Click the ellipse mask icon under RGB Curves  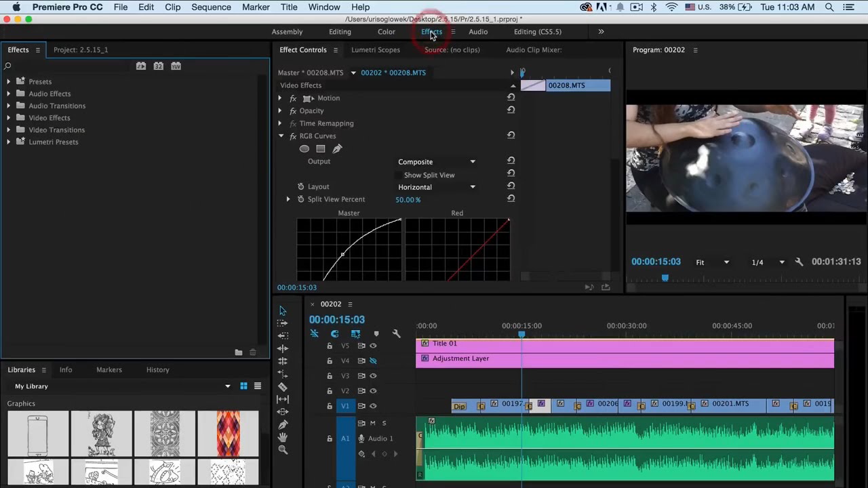click(304, 149)
